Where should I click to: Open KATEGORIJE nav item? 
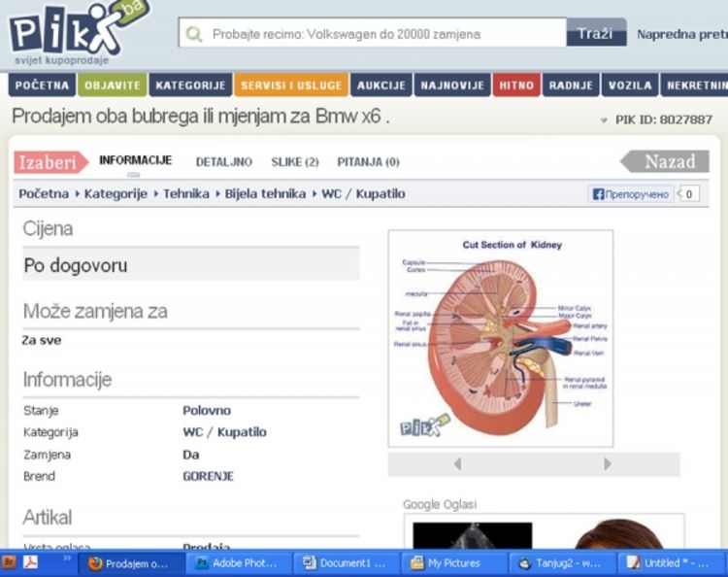(x=190, y=85)
